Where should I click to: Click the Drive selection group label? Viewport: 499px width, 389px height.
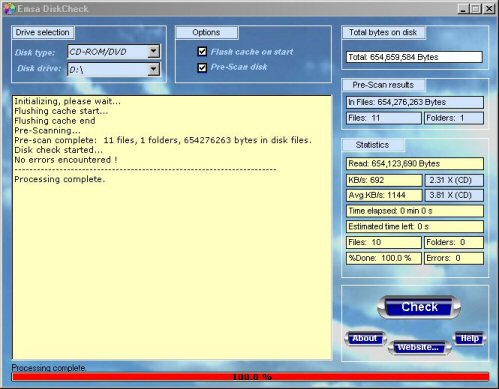pos(42,32)
